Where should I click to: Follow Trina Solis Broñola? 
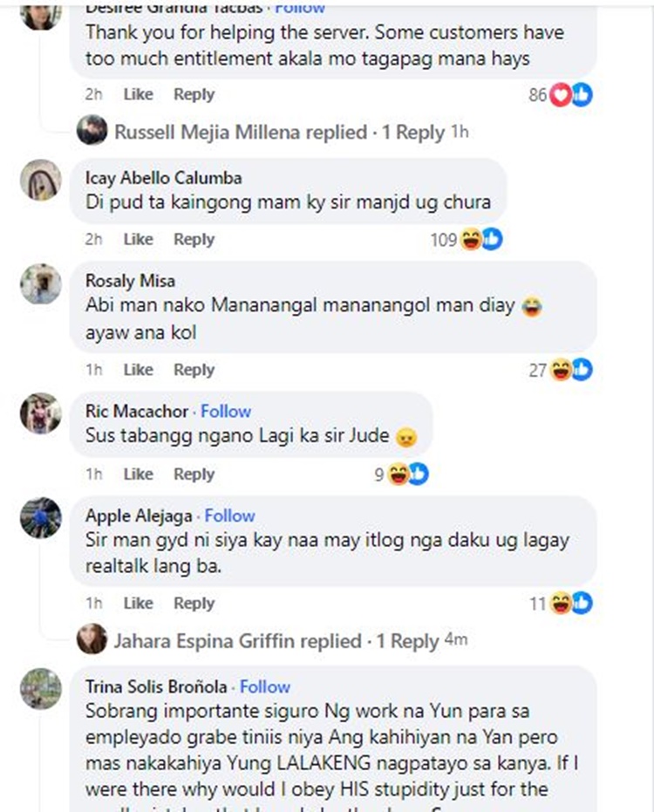[x=264, y=686]
